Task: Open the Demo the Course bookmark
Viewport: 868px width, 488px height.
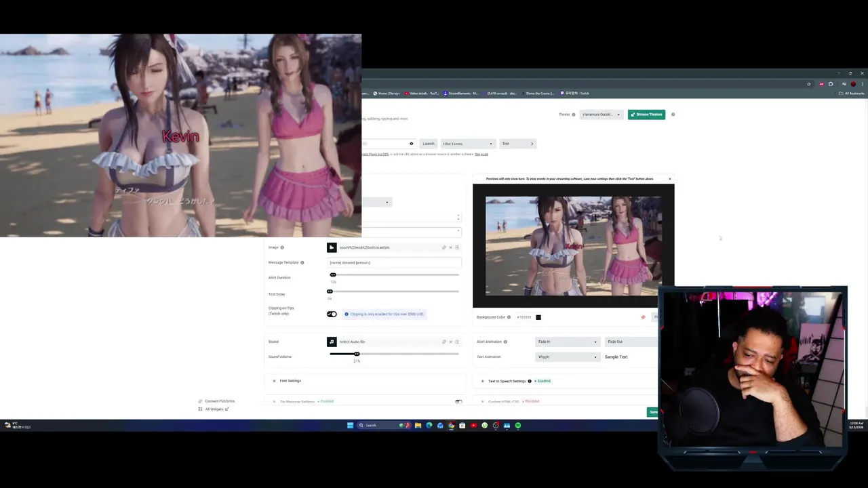Action: pyautogui.click(x=539, y=94)
